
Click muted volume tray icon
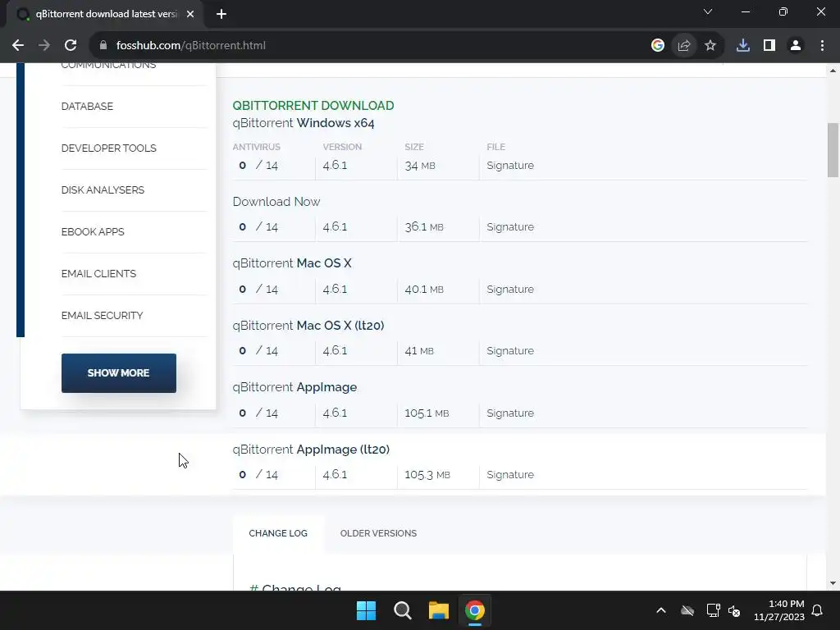[x=734, y=610]
